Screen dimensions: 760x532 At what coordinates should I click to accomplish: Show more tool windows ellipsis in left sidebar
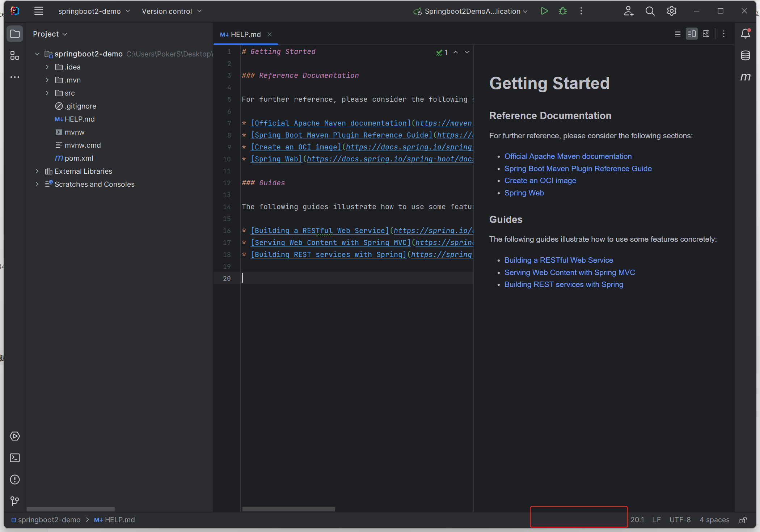click(x=15, y=77)
